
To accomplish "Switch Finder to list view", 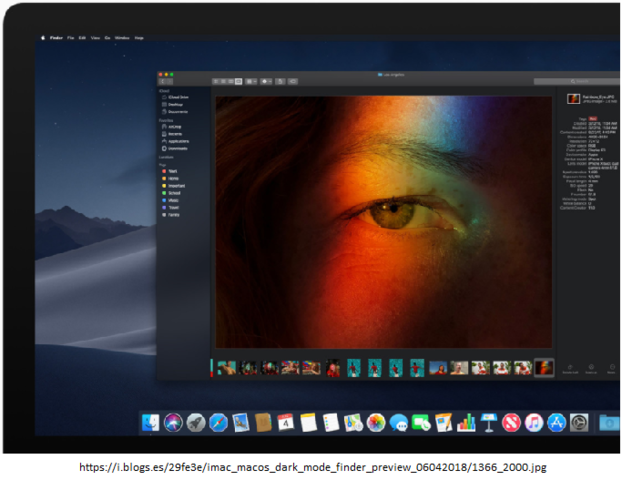I will coord(223,81).
